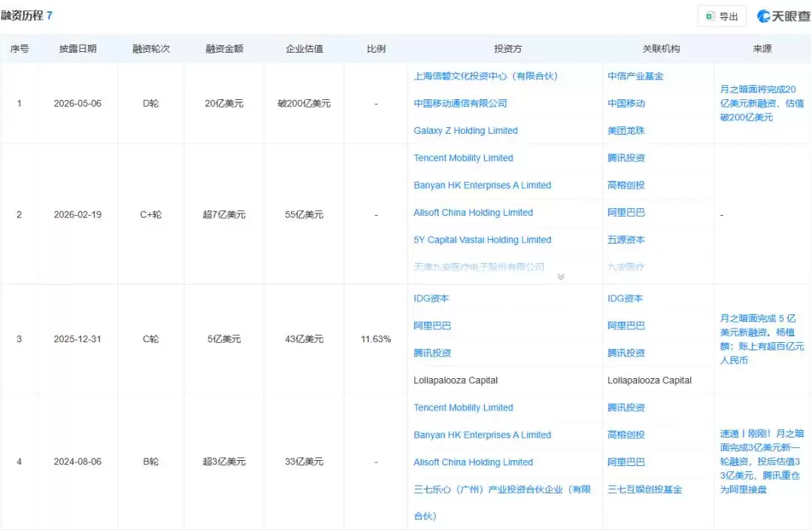Expand more investors in the C+轮 row
Screen dimensions: 812x530
(561, 277)
